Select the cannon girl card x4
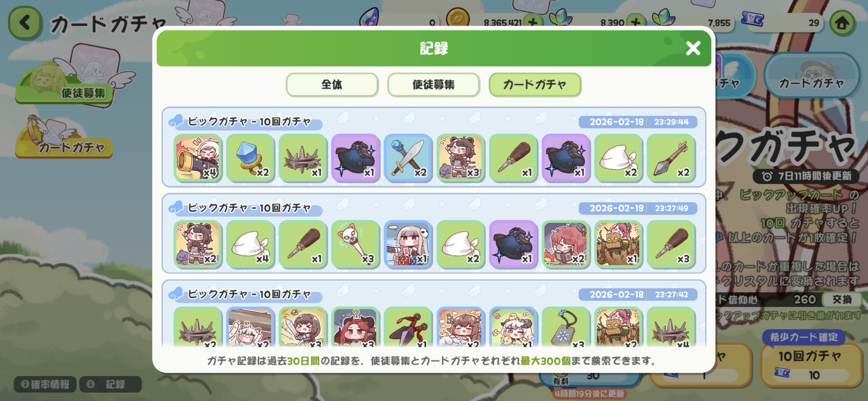Viewport: 868px width, 401px height. click(198, 158)
